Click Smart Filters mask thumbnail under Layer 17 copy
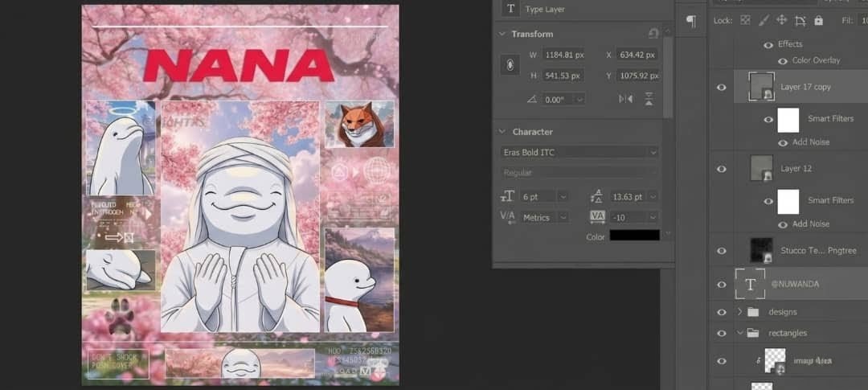The width and height of the screenshot is (868, 390). click(x=788, y=120)
